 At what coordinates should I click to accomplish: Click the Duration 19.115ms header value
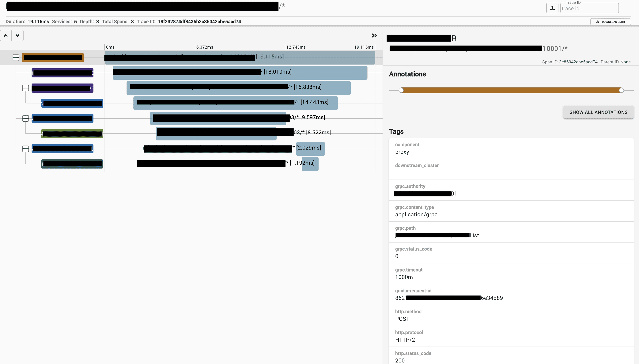[x=38, y=22]
